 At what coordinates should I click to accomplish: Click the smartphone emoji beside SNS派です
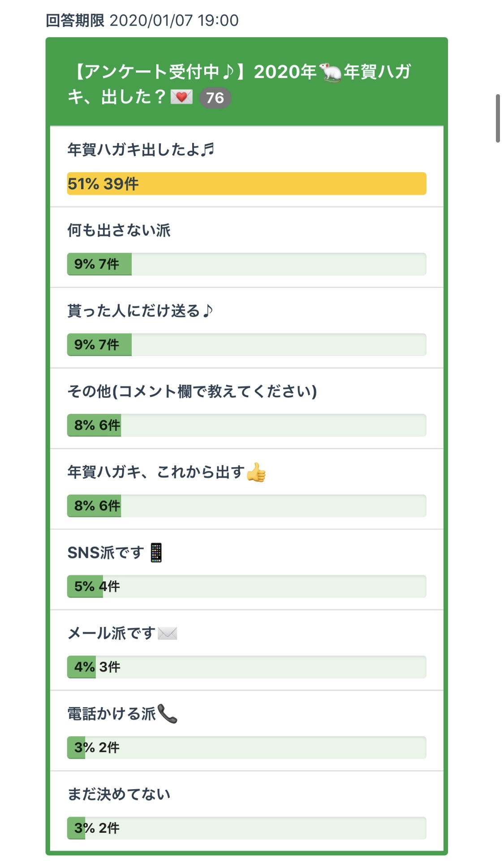[156, 552]
